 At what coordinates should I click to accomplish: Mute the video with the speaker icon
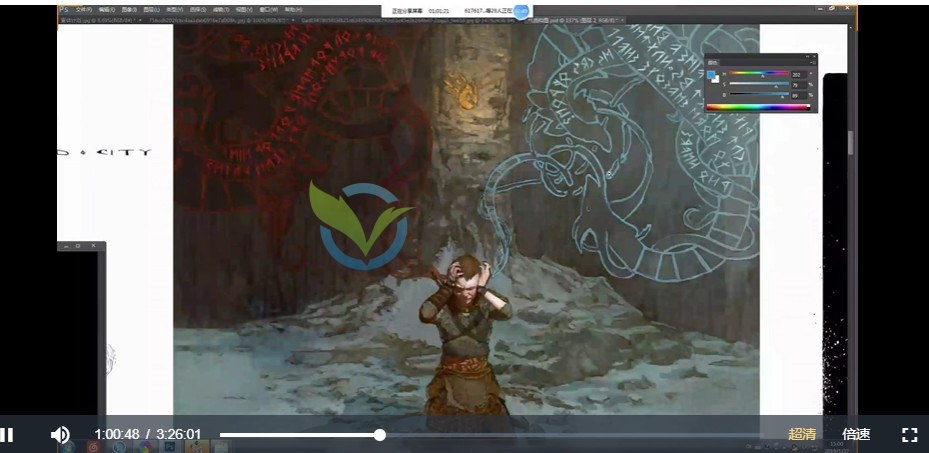coord(60,435)
